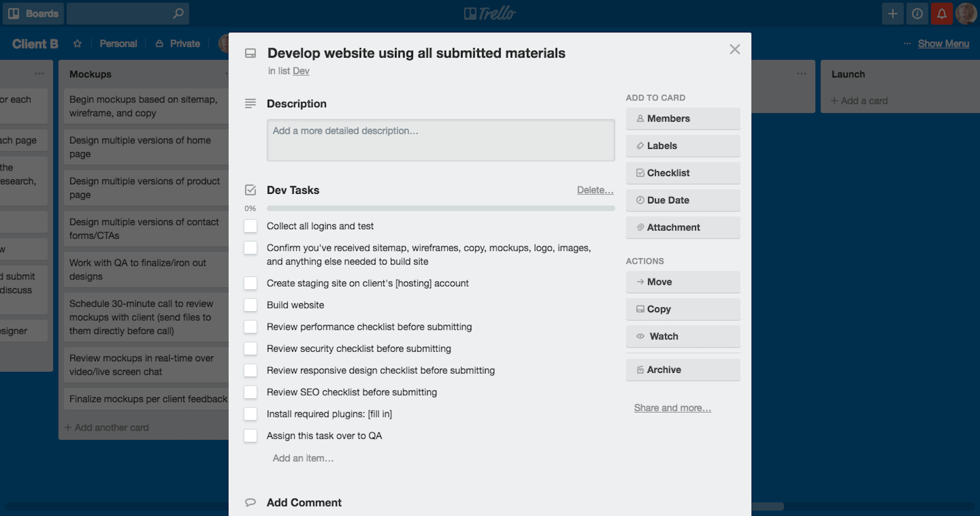Open Mockups list options menu
The width and height of the screenshot is (980, 516).
(226, 74)
